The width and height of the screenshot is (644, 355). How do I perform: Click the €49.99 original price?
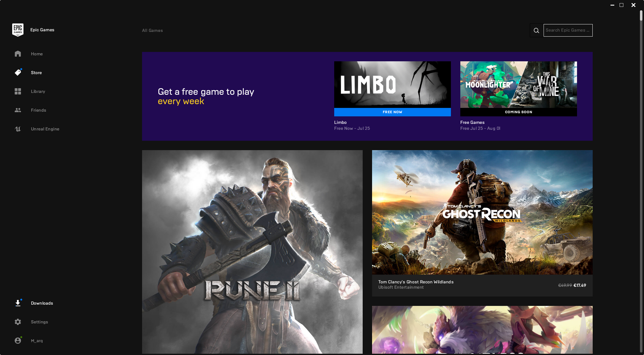click(x=565, y=285)
